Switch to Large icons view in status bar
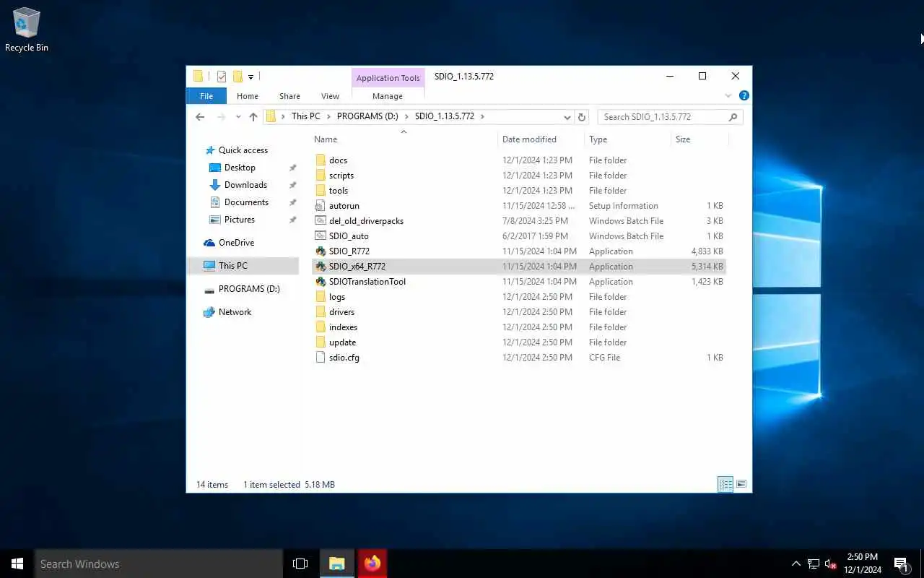The image size is (924, 578). [741, 485]
